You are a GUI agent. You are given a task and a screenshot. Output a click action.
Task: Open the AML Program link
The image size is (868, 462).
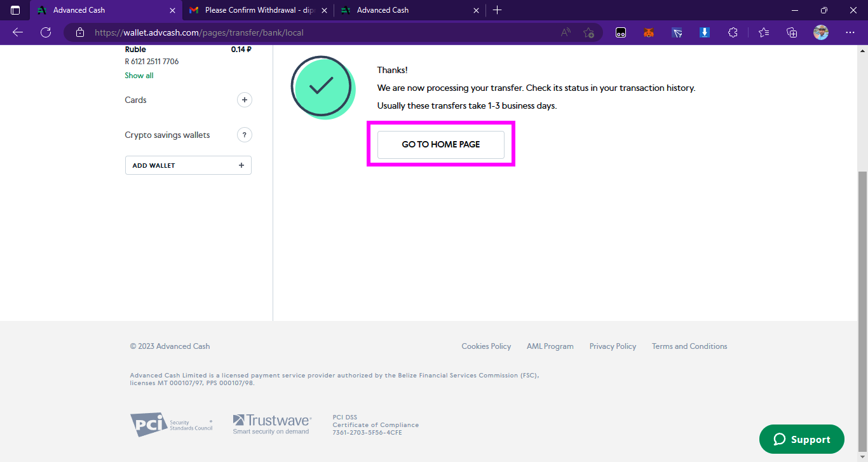click(x=550, y=346)
